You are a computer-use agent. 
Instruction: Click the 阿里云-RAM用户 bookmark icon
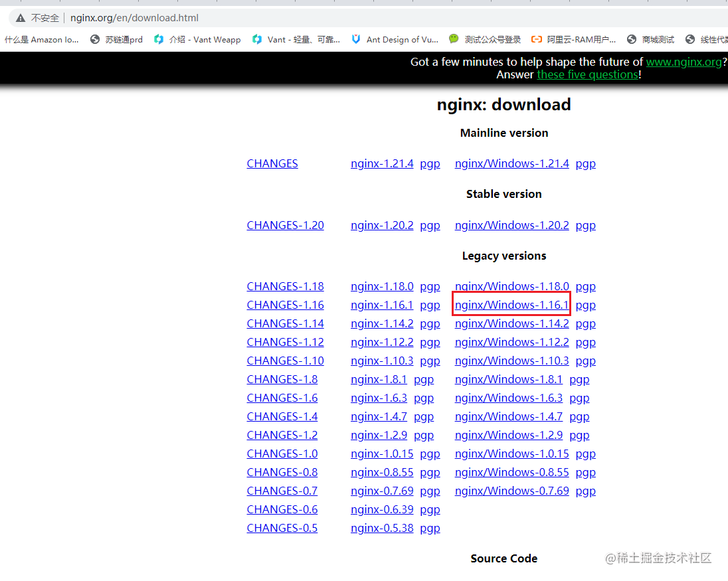[x=538, y=39]
